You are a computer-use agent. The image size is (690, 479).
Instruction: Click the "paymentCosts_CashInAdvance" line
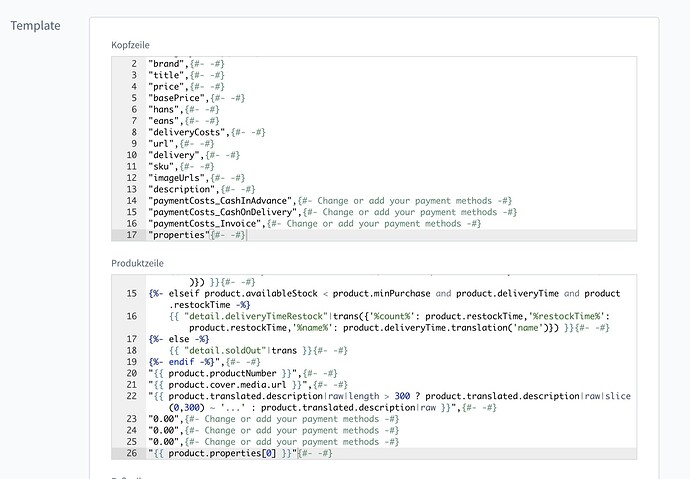pos(330,201)
